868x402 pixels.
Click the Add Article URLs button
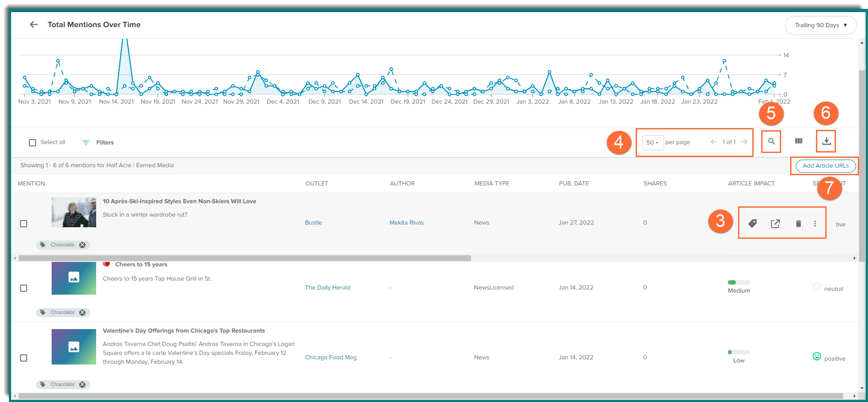point(826,166)
